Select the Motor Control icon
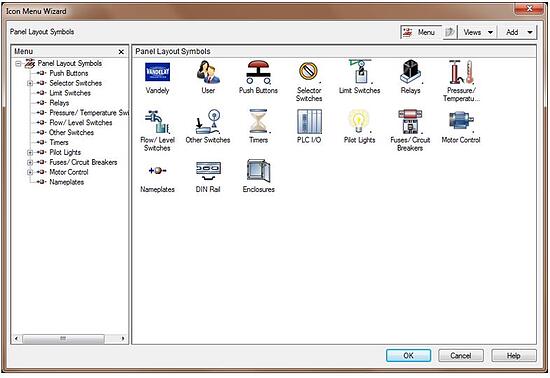Screen dimensions: 550x378 point(461,121)
